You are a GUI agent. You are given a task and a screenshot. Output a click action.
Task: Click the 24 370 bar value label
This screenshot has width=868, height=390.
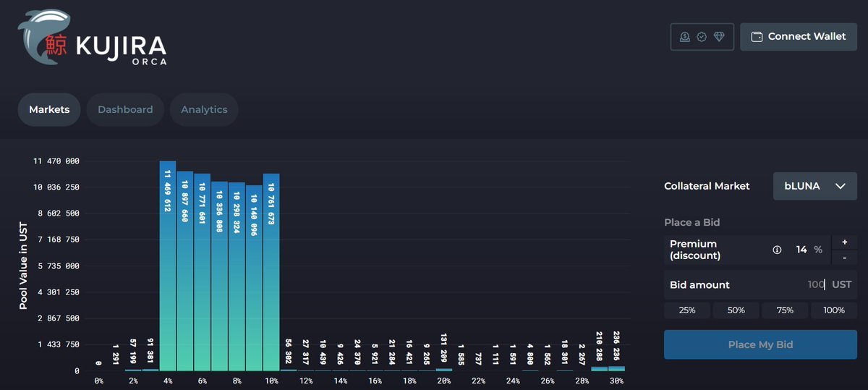coord(357,352)
